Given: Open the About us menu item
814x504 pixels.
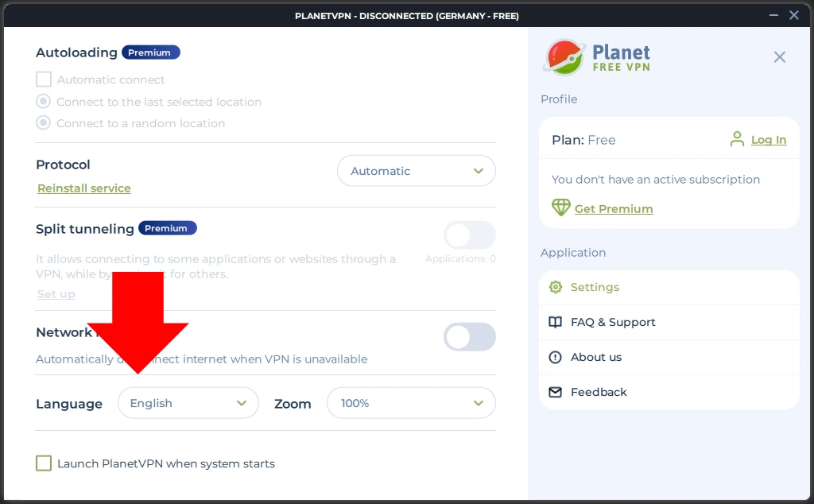Looking at the screenshot, I should (596, 357).
